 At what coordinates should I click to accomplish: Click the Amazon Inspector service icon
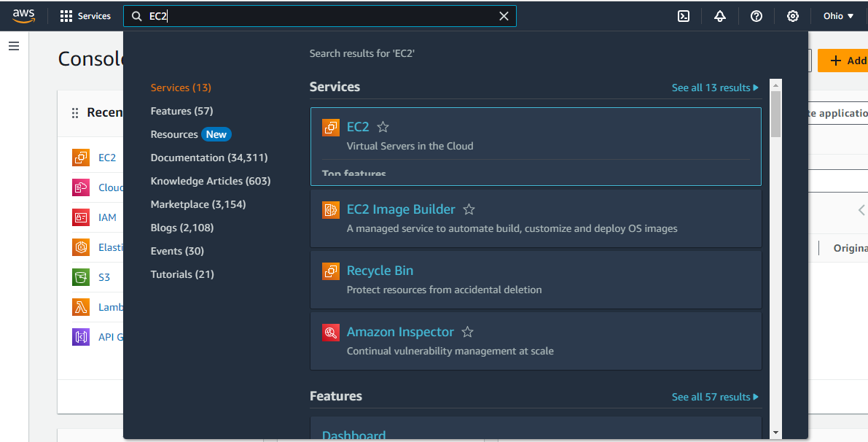click(331, 333)
